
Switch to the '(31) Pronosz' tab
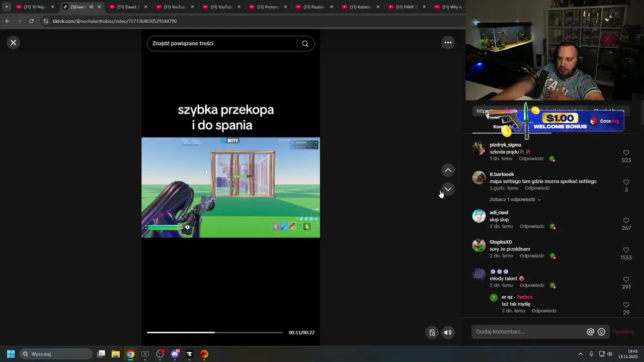tap(268, 7)
